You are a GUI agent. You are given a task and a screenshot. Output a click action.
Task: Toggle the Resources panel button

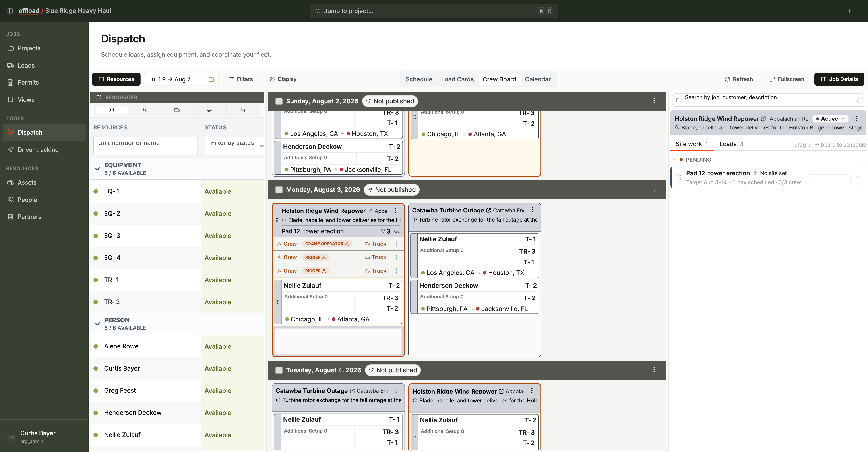(116, 79)
